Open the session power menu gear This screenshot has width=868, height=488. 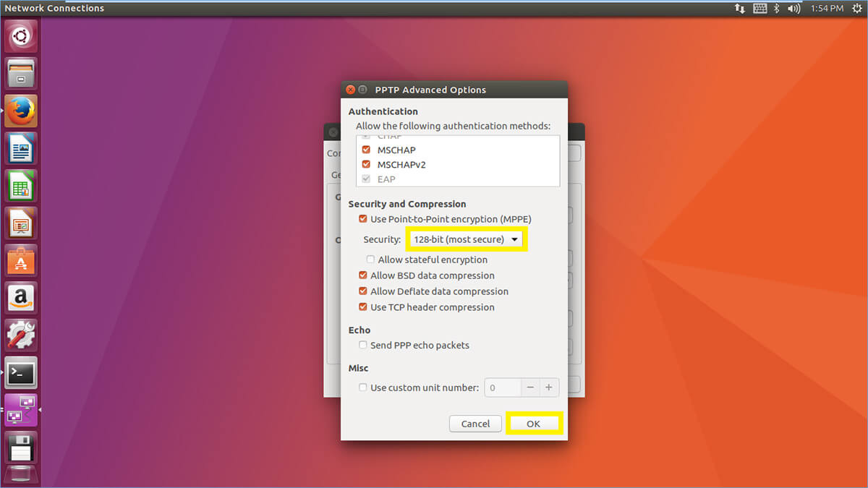(856, 9)
